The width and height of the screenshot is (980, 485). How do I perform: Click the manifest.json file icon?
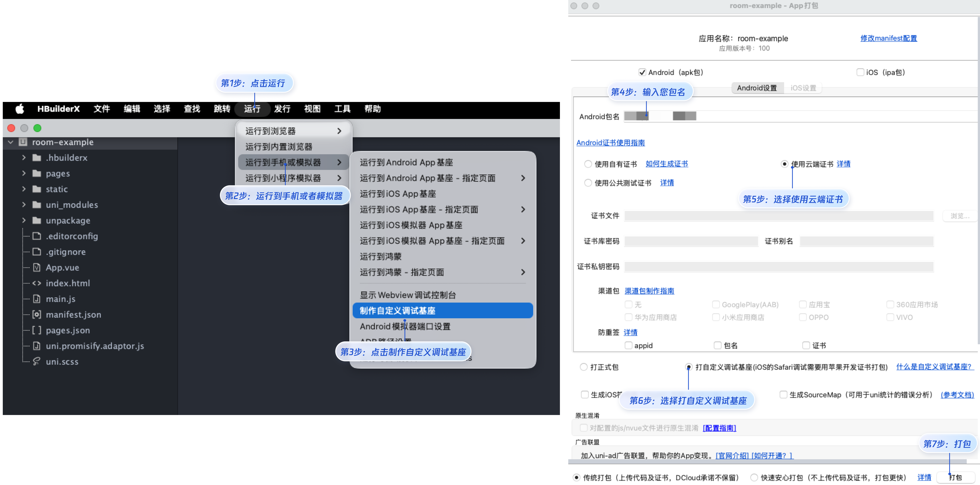(x=37, y=315)
